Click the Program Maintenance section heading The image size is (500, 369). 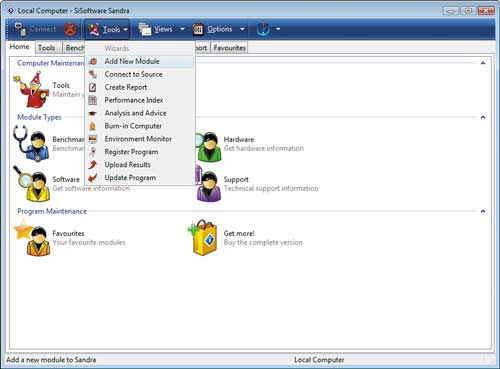(x=52, y=211)
